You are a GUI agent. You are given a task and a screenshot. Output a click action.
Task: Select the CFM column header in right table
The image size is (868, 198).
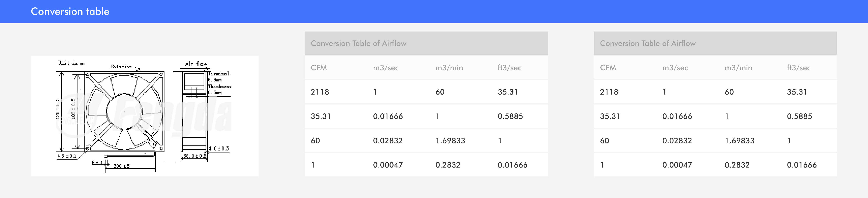608,67
